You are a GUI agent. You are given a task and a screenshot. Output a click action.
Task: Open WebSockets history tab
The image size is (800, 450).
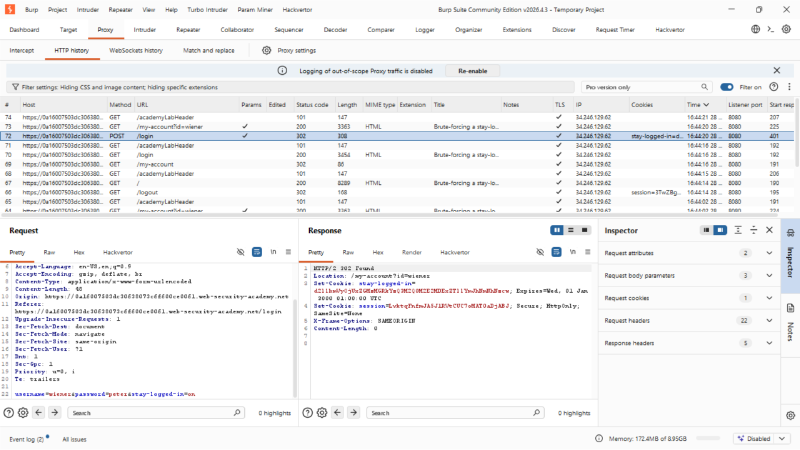136,51
